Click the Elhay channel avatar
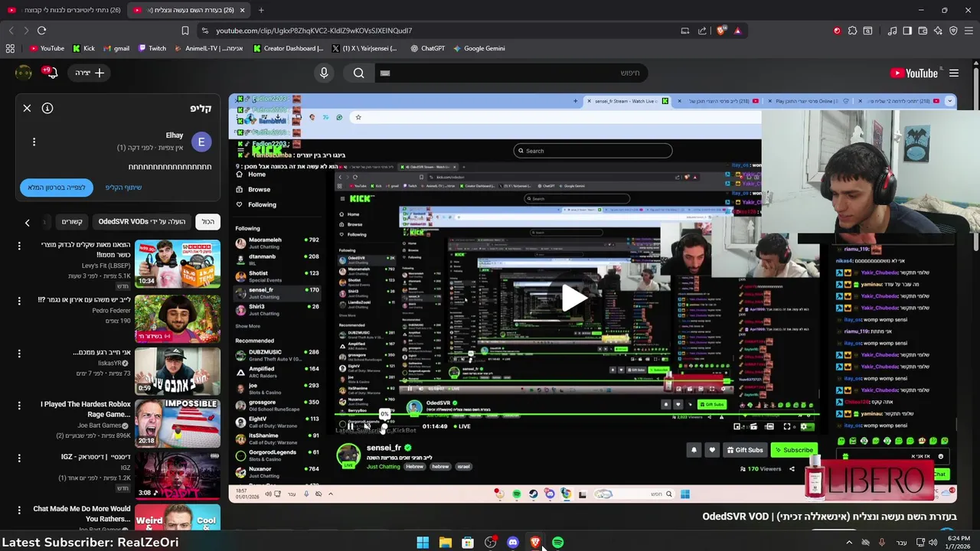980x551 pixels. 201,142
